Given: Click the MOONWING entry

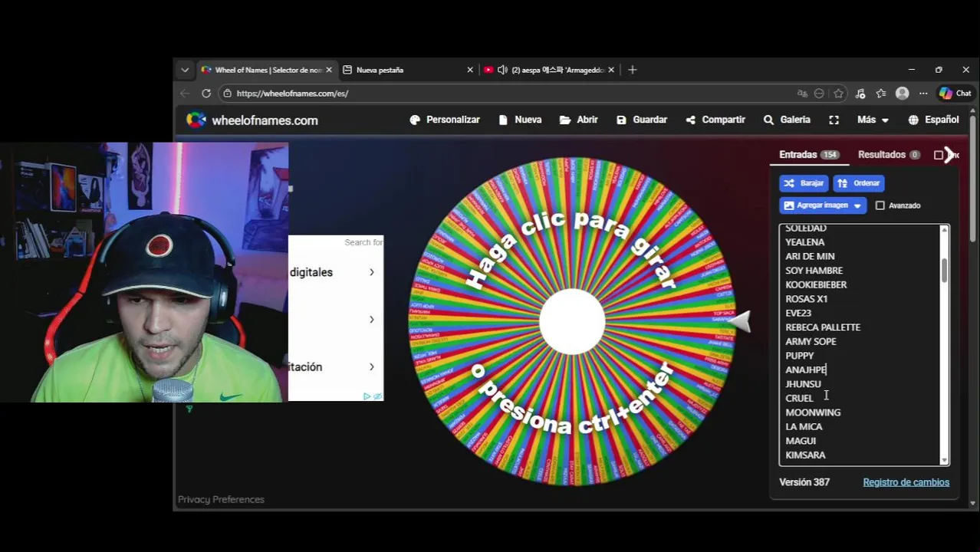Looking at the screenshot, I should tap(813, 412).
